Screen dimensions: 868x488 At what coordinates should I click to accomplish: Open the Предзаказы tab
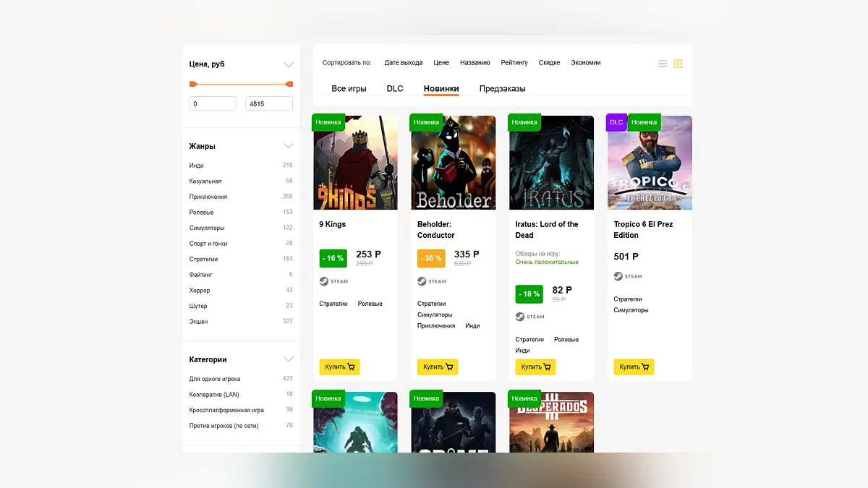click(502, 89)
